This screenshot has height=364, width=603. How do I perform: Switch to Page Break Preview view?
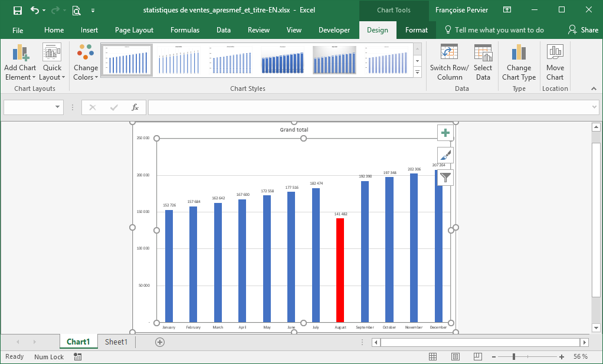[479, 357]
